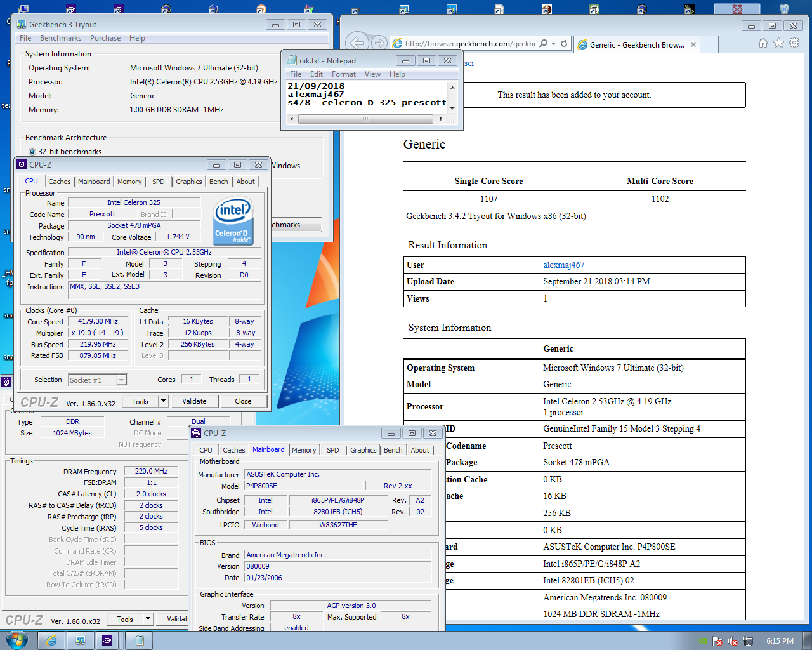The height and width of the screenshot is (650, 812).
Task: Open About tab in the CPU-Z Mainboard window
Action: point(420,450)
